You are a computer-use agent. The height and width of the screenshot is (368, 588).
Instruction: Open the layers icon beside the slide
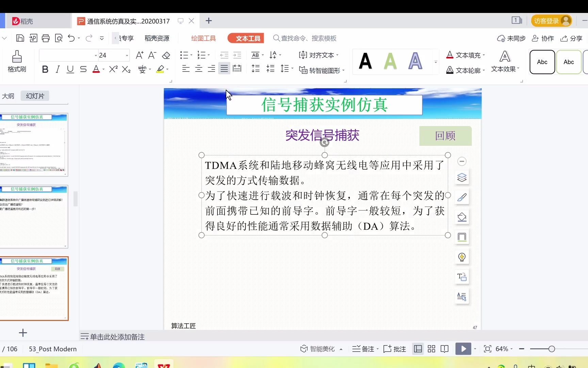[462, 178]
